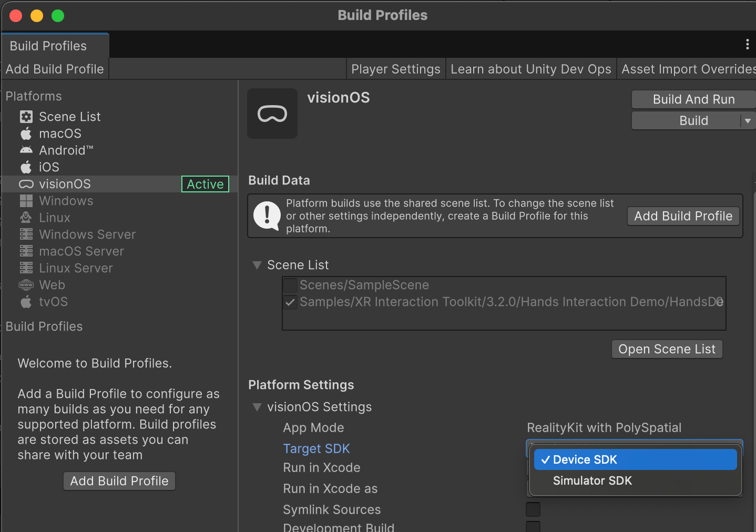756x532 pixels.
Task: Click the Web globe platform icon
Action: point(26,285)
